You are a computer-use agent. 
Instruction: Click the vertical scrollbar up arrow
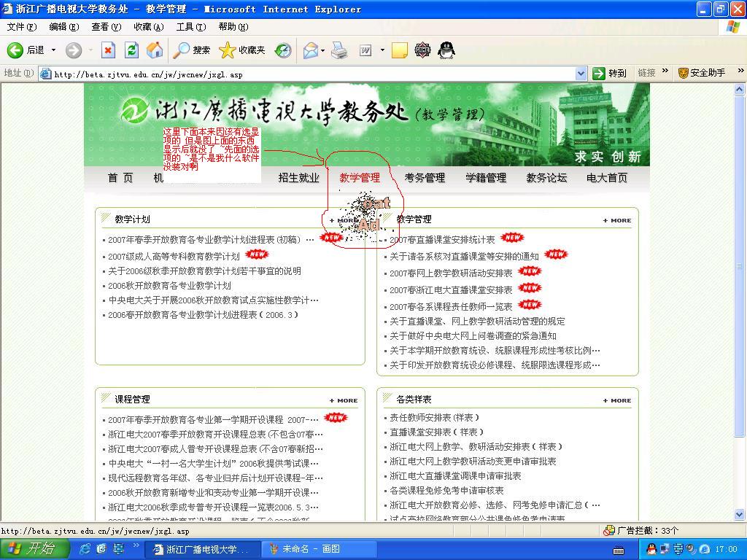point(740,89)
